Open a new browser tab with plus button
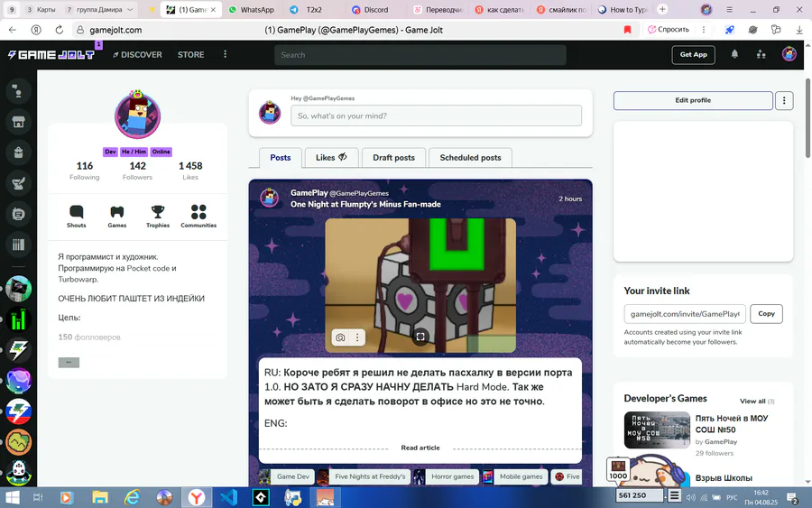The height and width of the screenshot is (508, 812). tap(662, 9)
